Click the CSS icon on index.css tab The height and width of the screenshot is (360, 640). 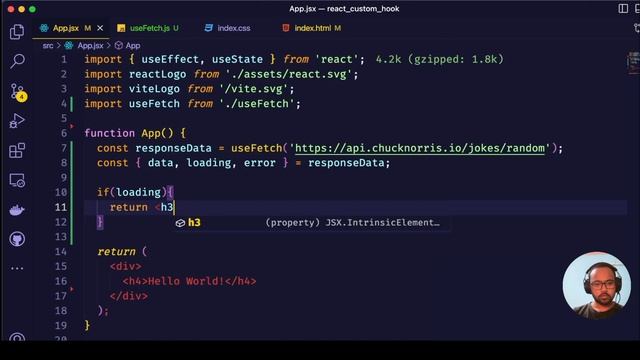pyautogui.click(x=209, y=28)
